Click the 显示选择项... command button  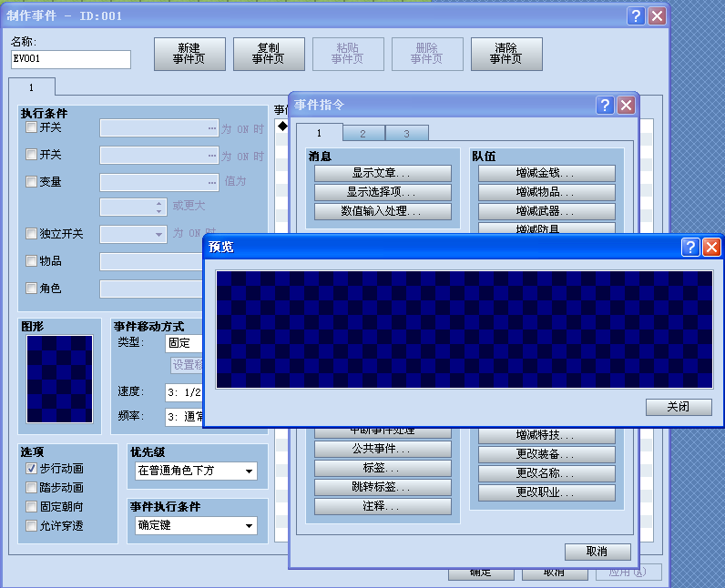pos(383,192)
